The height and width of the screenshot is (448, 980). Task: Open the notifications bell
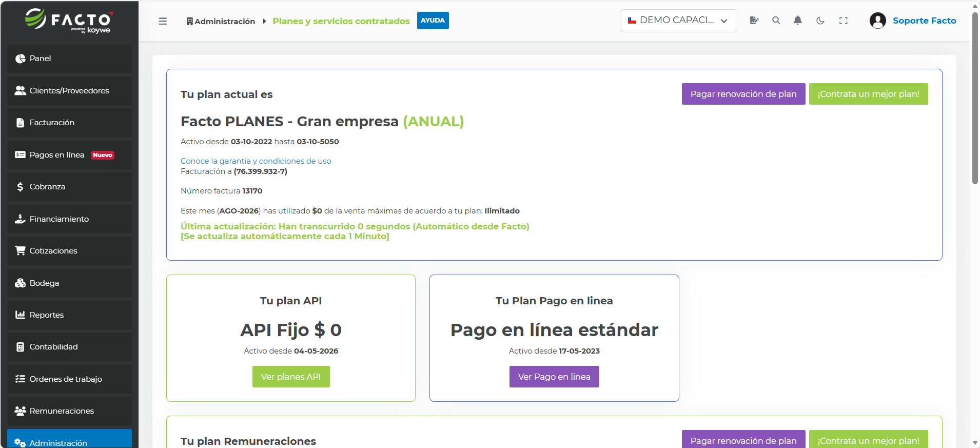(797, 21)
